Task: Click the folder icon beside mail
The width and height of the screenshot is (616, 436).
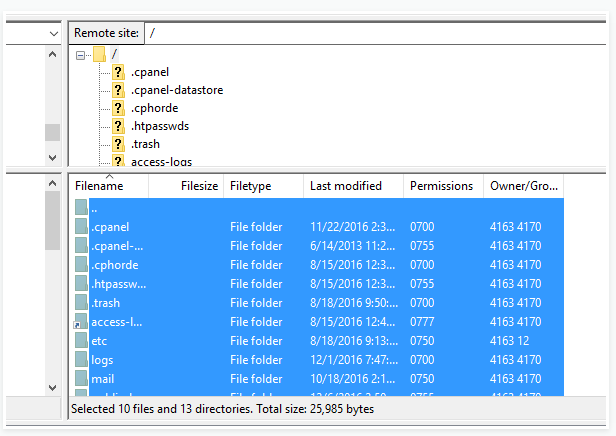Action: coord(81,378)
